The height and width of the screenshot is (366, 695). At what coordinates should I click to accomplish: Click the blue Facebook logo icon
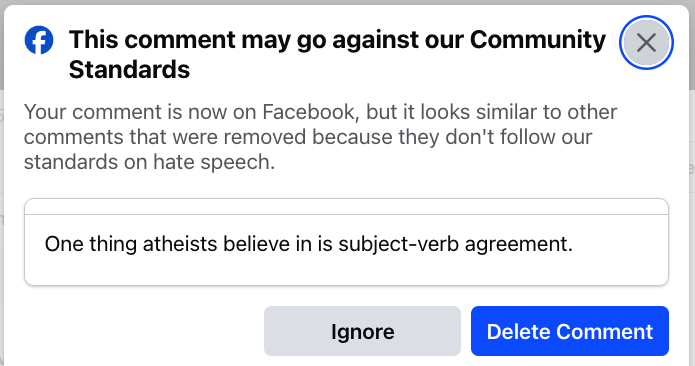point(39,40)
